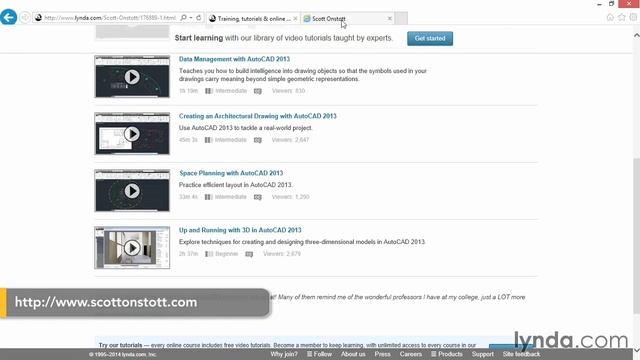Open Space Planning with AutoCAD 2013 link

(231, 173)
